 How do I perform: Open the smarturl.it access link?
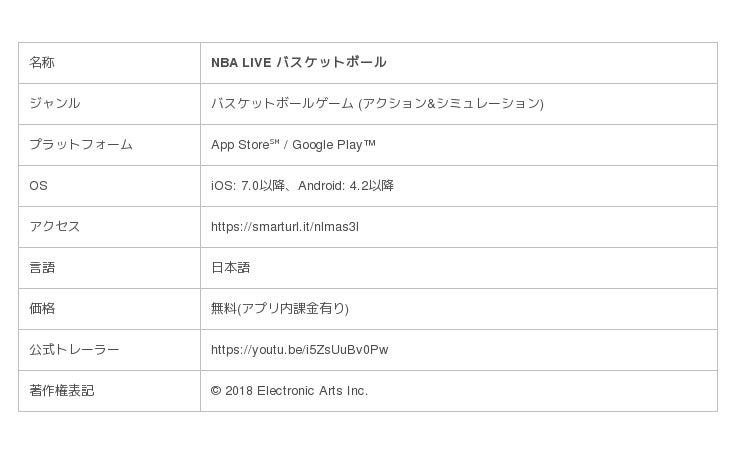[284, 227]
